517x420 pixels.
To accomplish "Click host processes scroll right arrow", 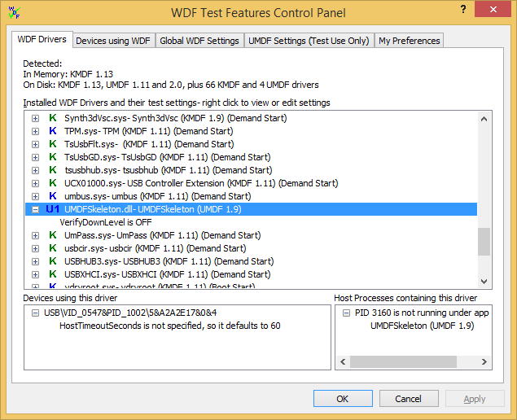I will pyautogui.click(x=484, y=361).
